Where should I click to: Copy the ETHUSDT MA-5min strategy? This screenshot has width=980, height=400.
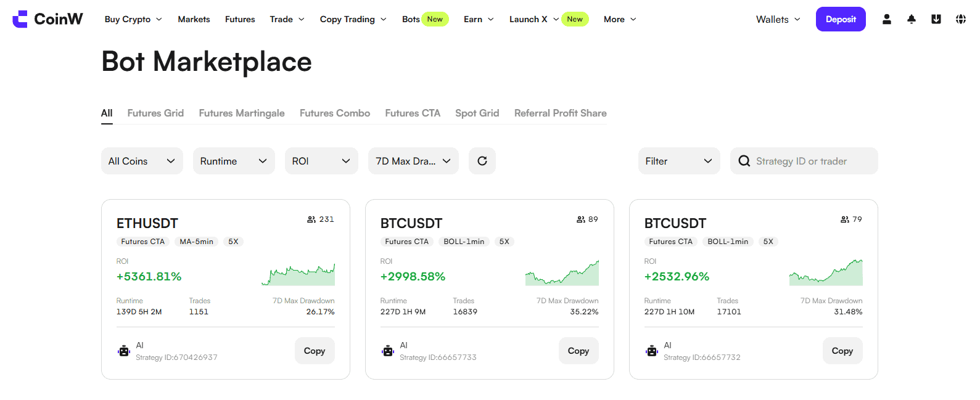[315, 351]
